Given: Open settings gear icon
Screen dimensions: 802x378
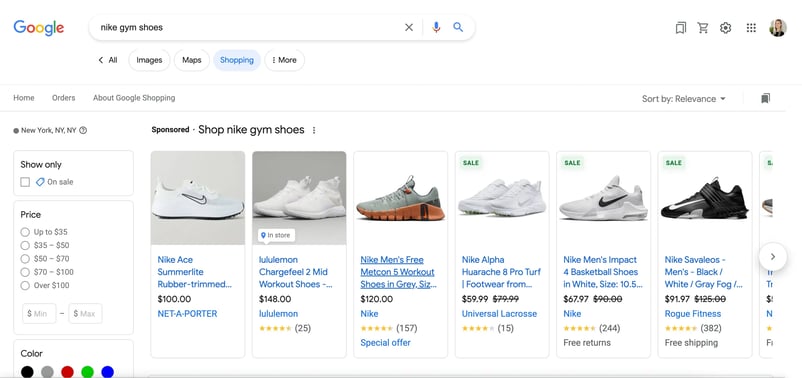Looking at the screenshot, I should [725, 28].
